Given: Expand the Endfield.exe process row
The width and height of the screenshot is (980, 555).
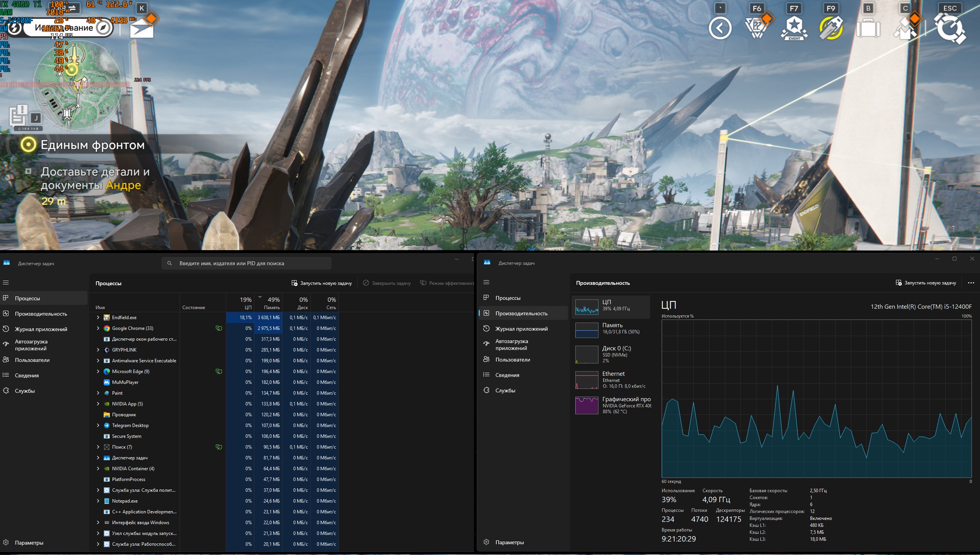Looking at the screenshot, I should coord(98,318).
